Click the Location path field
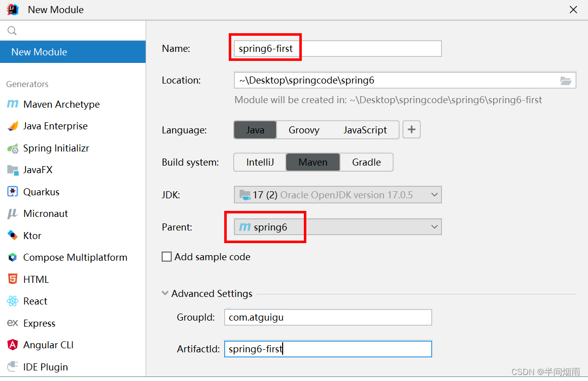588x381 pixels. 405,81
